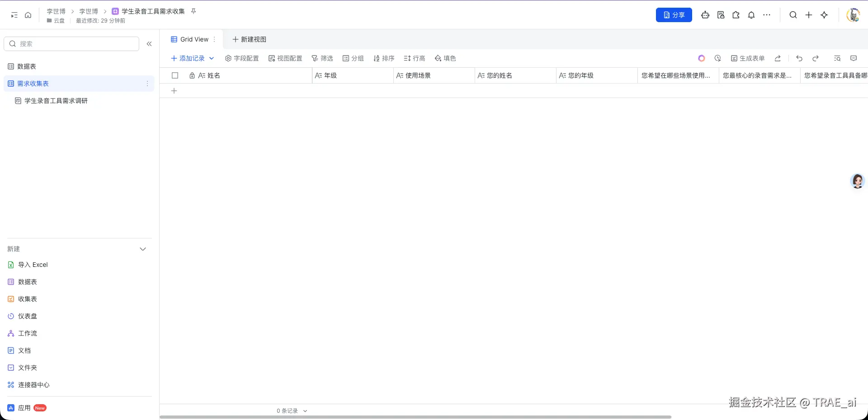868x420 pixels.
Task: Click the blue 分享 button
Action: pyautogui.click(x=674, y=15)
